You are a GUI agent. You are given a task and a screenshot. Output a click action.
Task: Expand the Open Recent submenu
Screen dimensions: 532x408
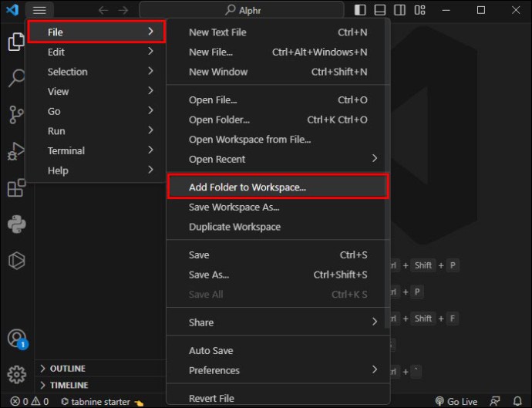[278, 159]
